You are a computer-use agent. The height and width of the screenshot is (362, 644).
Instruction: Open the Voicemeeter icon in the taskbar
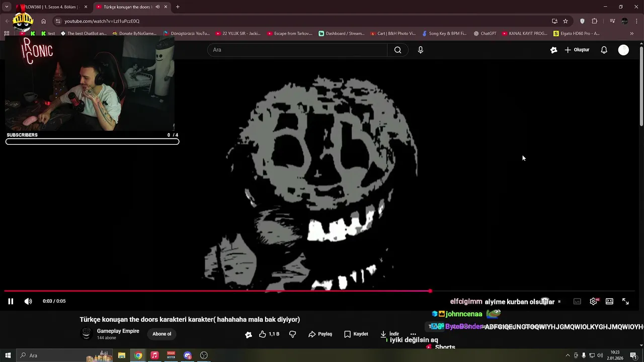pyautogui.click(x=171, y=355)
